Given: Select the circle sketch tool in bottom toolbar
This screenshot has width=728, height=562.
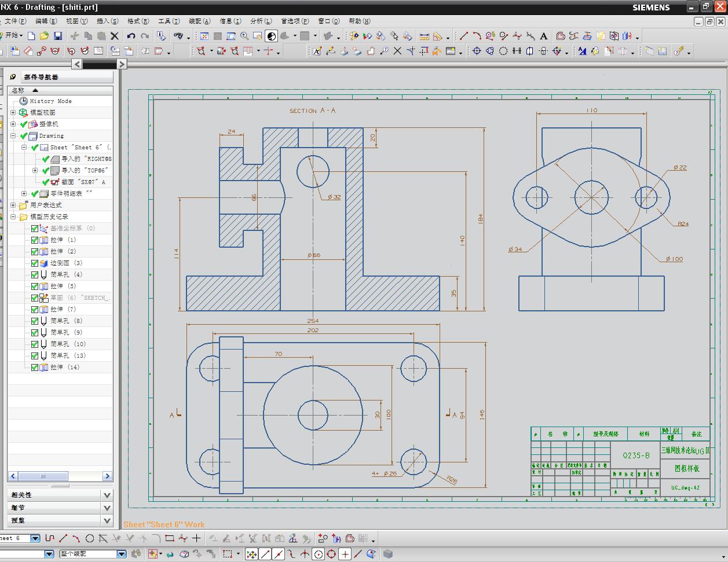Looking at the screenshot, I should tap(90, 538).
